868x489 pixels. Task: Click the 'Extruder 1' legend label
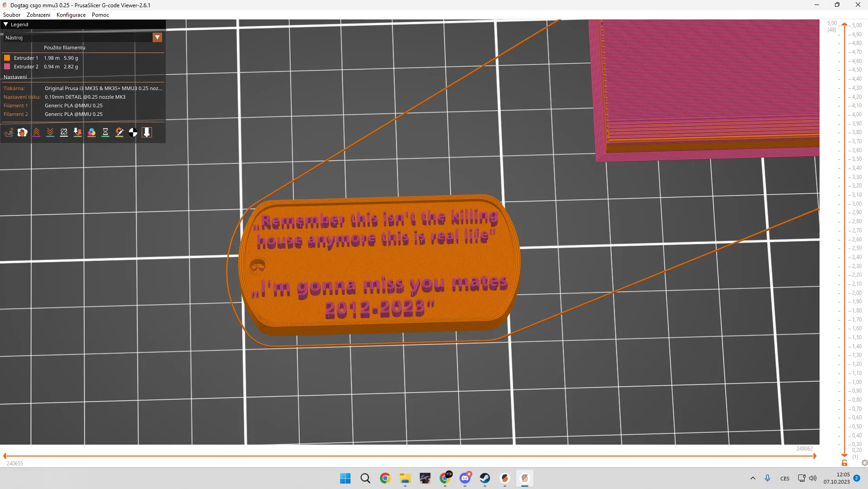[x=26, y=58]
